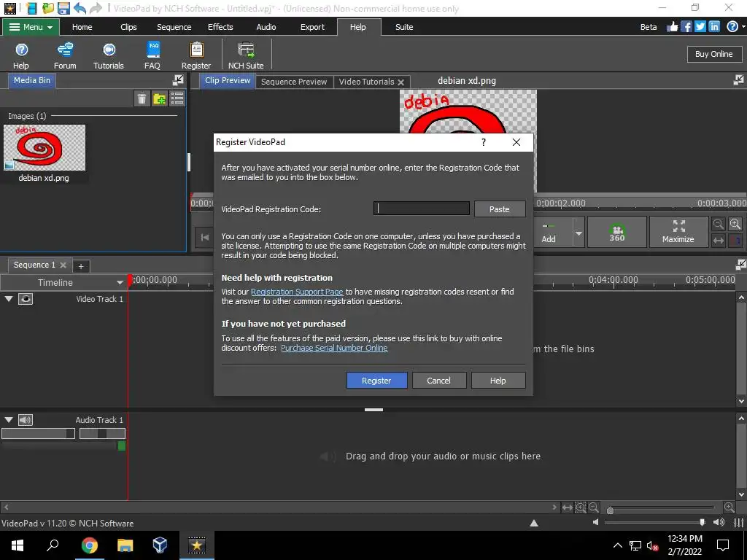Image resolution: width=747 pixels, height=560 pixels.
Task: Collapse Audio Track 1 triangle
Action: [9, 419]
